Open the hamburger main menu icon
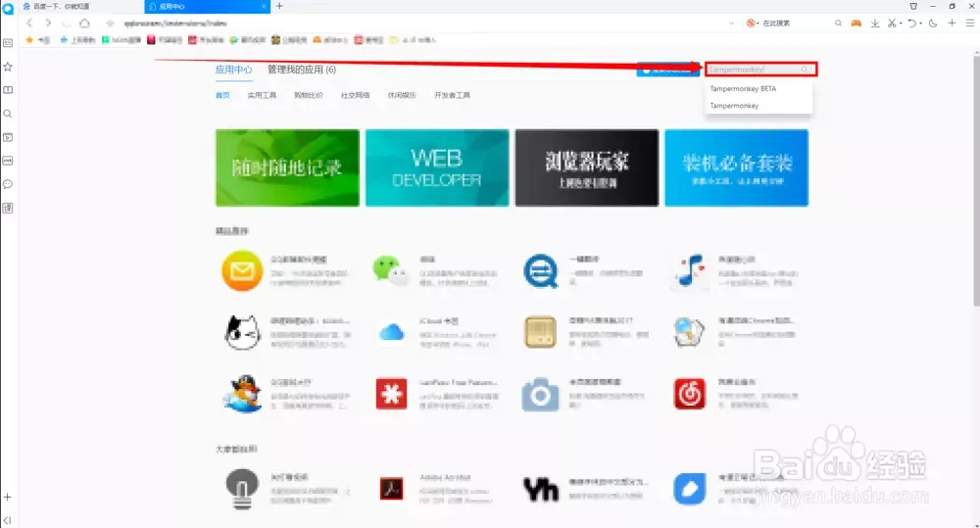This screenshot has height=528, width=980. click(970, 24)
